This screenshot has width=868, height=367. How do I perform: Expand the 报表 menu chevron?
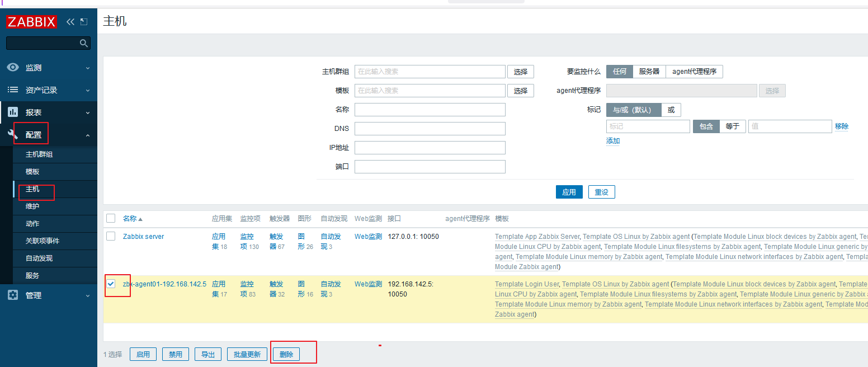(x=88, y=112)
